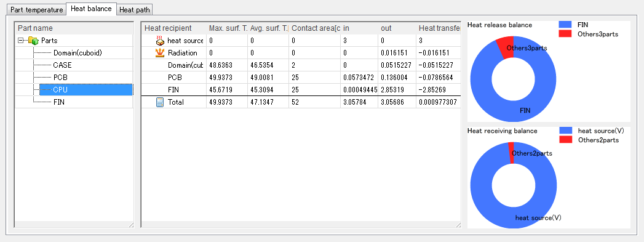The image size is (644, 242).
Task: Click the Max. surf. T. column header
Action: [227, 28]
